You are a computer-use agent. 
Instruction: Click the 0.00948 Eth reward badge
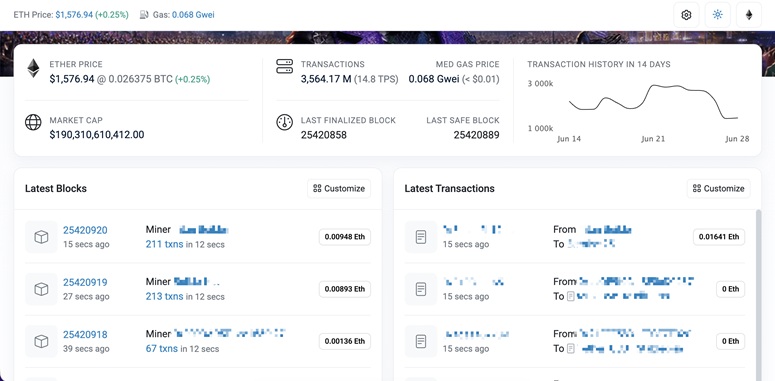[344, 237]
